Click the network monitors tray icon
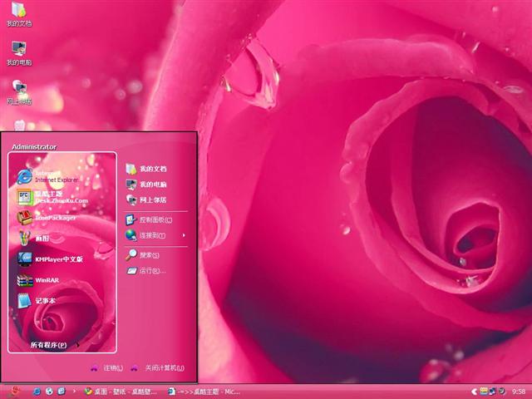Image resolution: width=532 pixels, height=399 pixels. (x=492, y=392)
